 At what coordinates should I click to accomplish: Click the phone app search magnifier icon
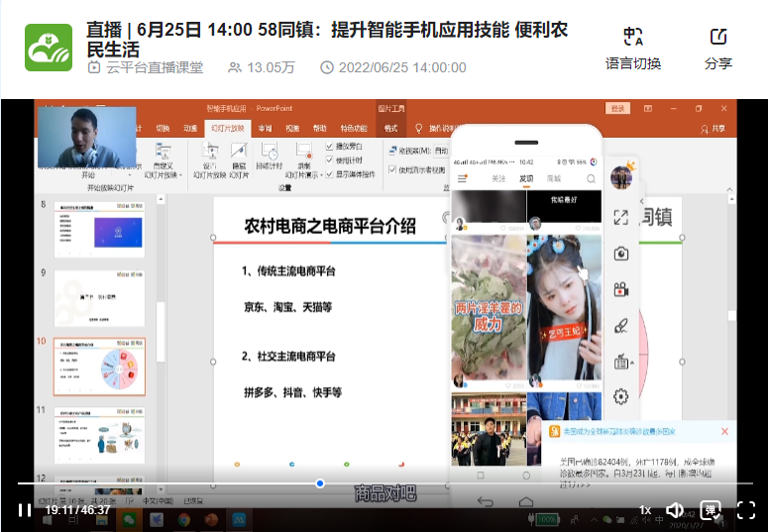click(592, 178)
